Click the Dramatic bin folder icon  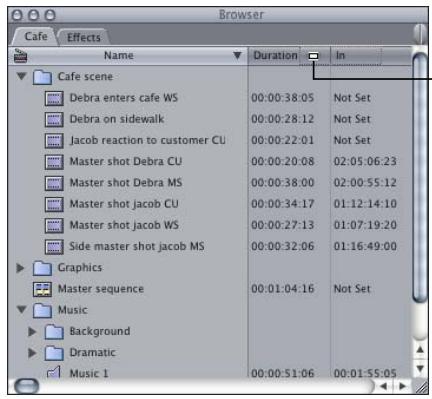pyautogui.click(x=54, y=353)
